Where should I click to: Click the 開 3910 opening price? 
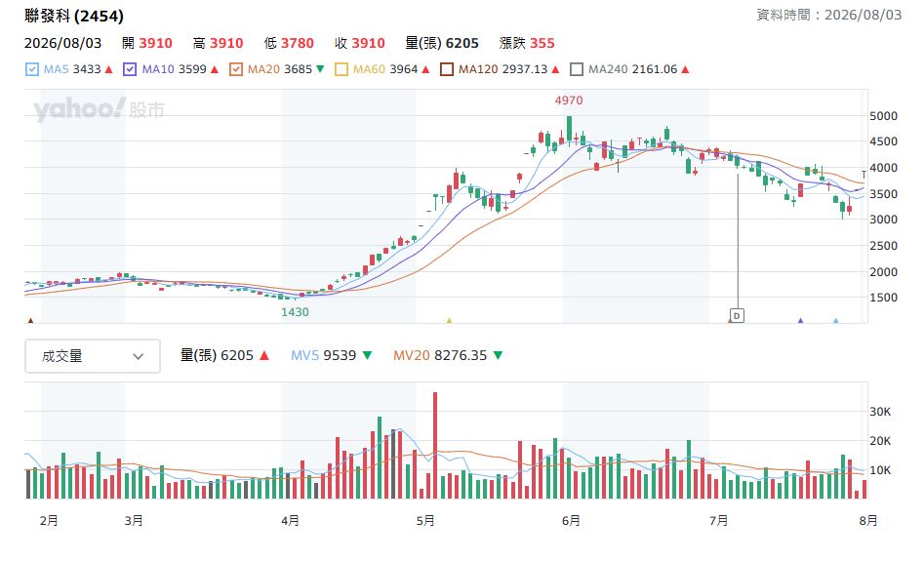(x=147, y=43)
